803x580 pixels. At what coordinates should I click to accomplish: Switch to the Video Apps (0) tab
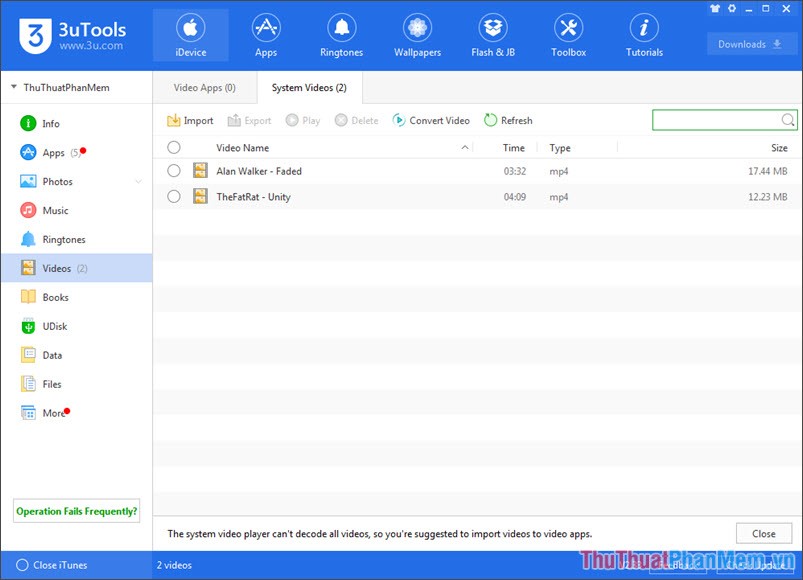click(204, 88)
